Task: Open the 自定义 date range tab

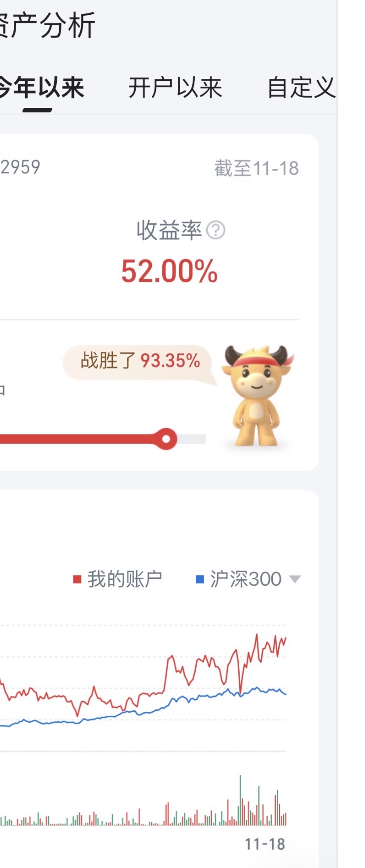Action: tap(301, 88)
